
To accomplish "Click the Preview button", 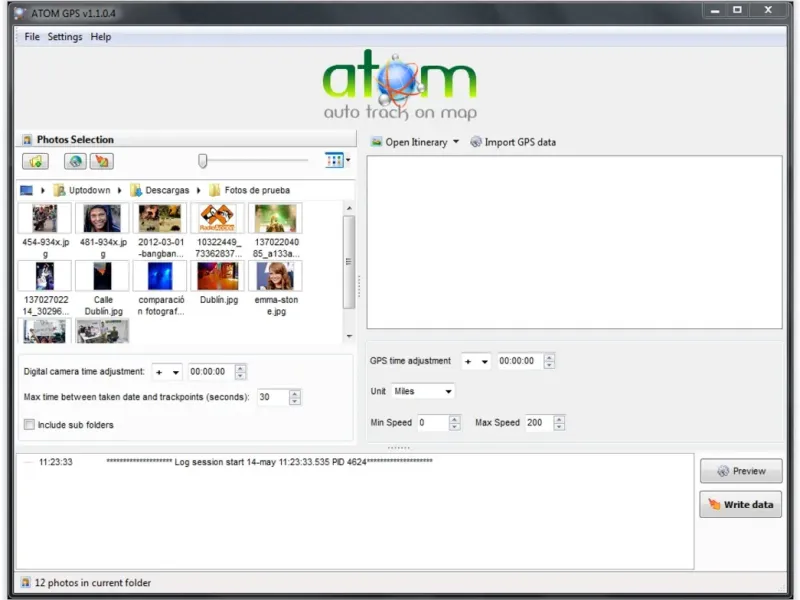I will (741, 471).
